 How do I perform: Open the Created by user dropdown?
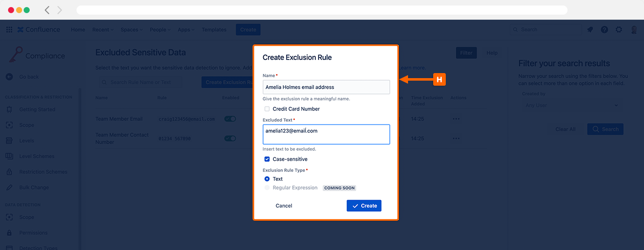click(x=571, y=105)
